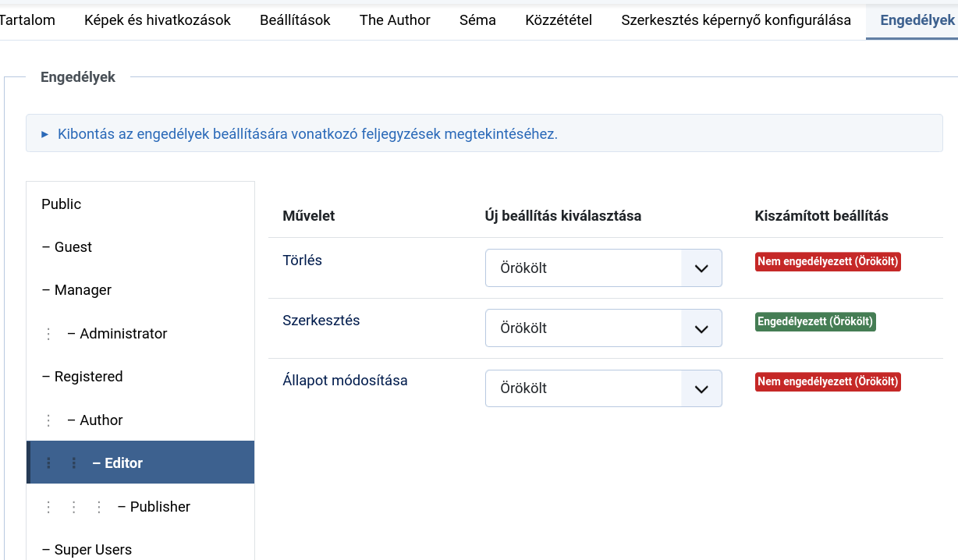Click the Kiszámított beállítás column header
This screenshot has width=958, height=560.
click(821, 216)
